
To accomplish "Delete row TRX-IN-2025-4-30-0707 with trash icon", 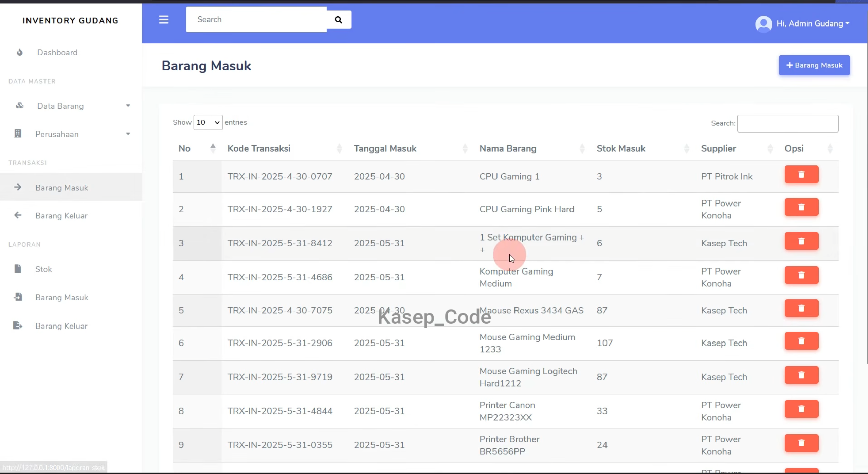I will 801,174.
